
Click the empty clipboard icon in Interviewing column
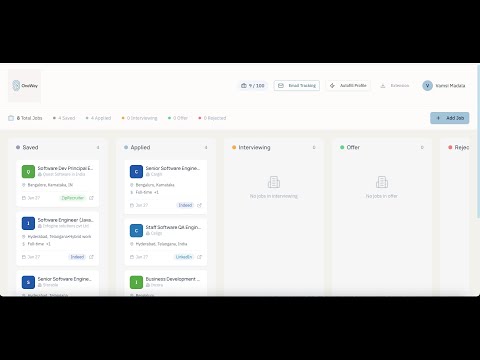point(274,182)
